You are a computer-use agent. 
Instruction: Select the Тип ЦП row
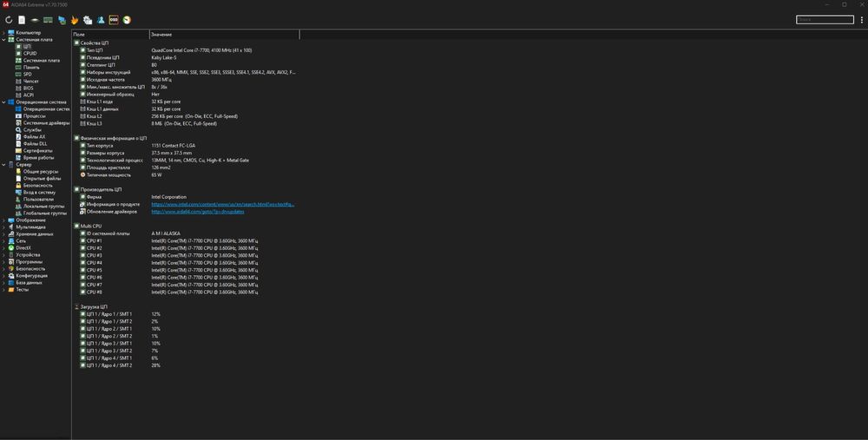(x=186, y=50)
